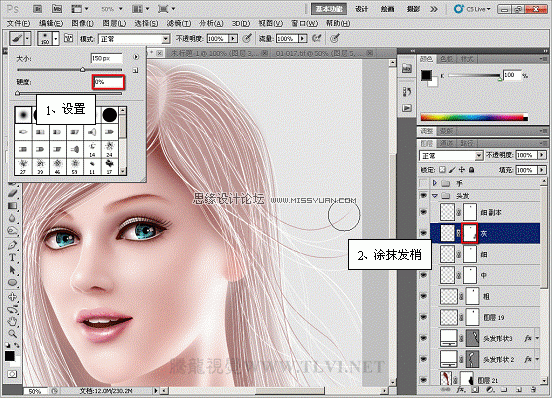Open the 窗口(W) menu
The height and width of the screenshot is (398, 552).
pos(304,23)
